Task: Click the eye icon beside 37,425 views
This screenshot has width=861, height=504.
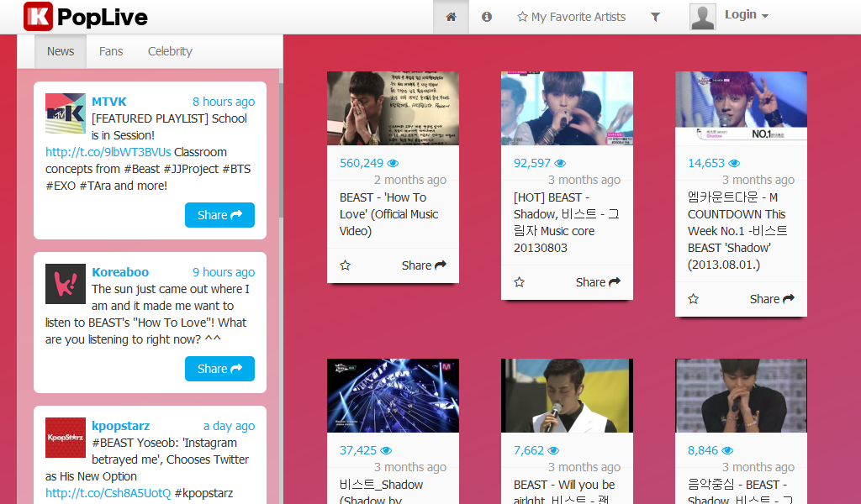Action: (x=387, y=451)
